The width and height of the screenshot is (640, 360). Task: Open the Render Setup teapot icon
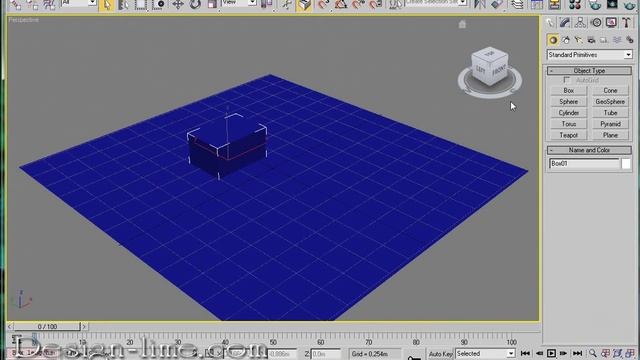click(x=595, y=4)
